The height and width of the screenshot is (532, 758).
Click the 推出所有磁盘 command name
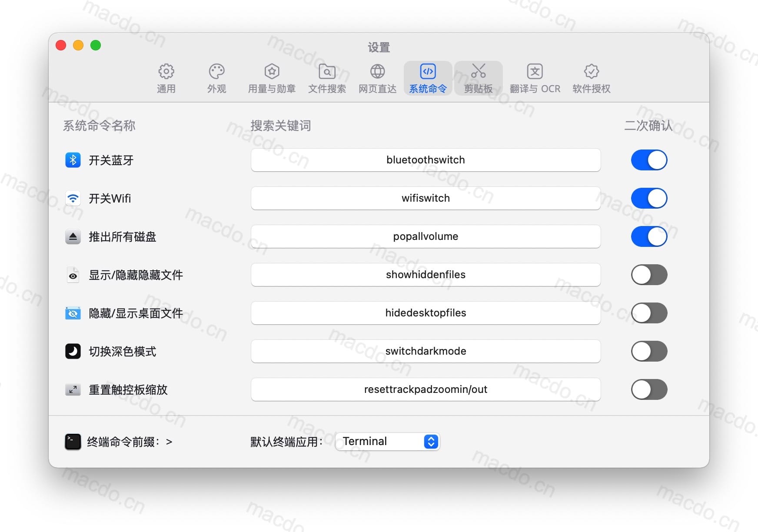(122, 237)
